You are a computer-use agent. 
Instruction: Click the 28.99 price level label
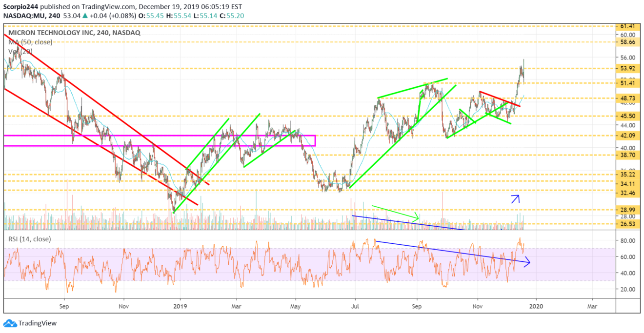[x=627, y=209]
